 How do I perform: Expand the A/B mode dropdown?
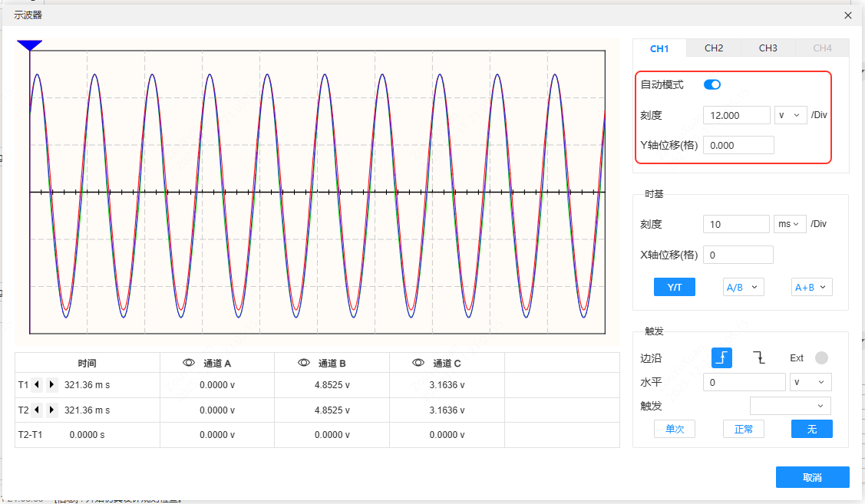click(743, 287)
